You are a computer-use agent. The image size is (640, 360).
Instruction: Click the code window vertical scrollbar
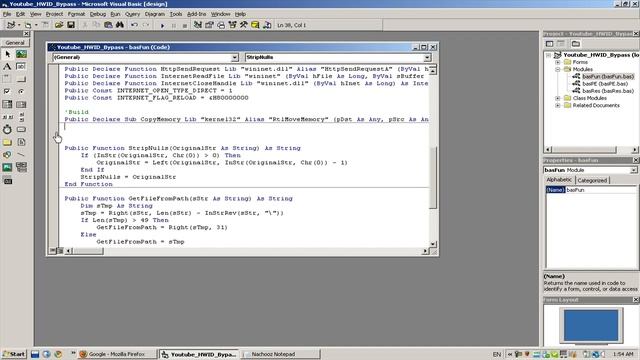(x=433, y=157)
